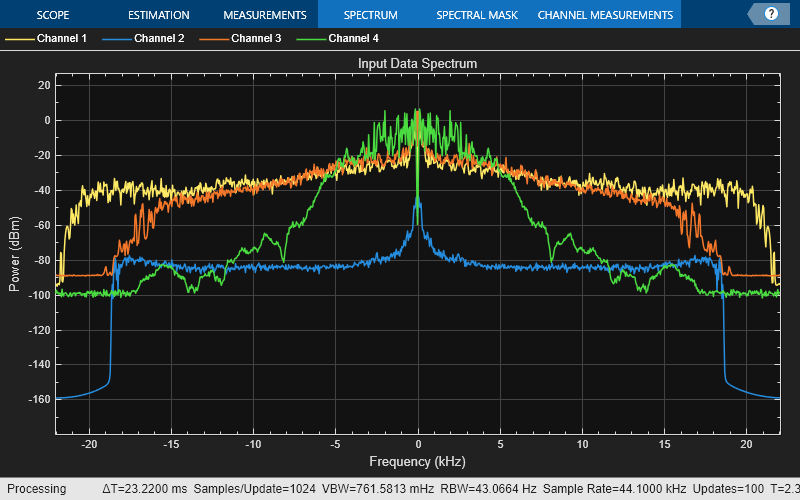Open the CHANNEL MEASUREMENTS tab

(605, 15)
